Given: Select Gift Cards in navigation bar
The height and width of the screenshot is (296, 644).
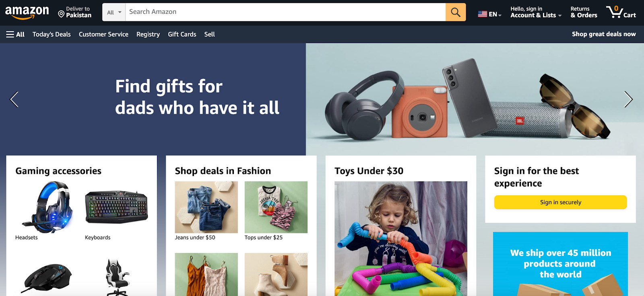Looking at the screenshot, I should (x=182, y=34).
